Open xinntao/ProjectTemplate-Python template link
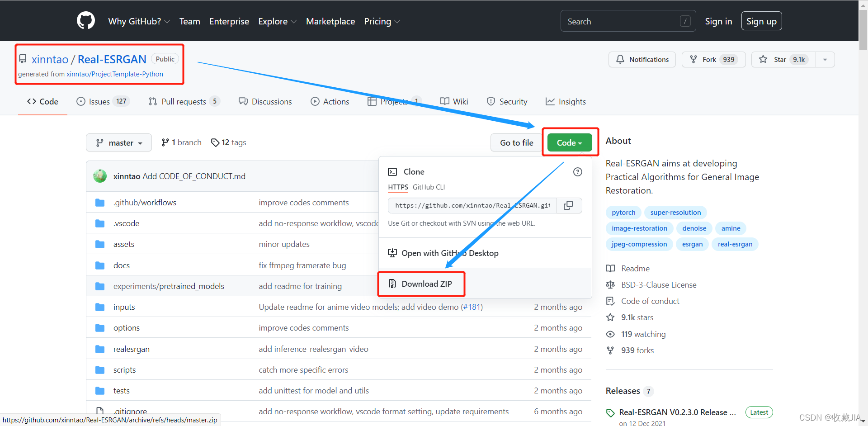 point(115,74)
